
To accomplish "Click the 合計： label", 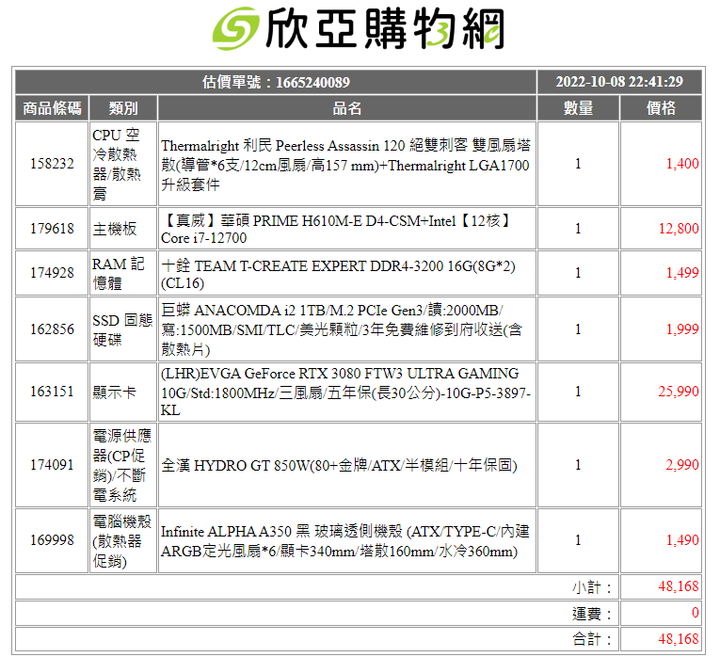I will pos(592,639).
